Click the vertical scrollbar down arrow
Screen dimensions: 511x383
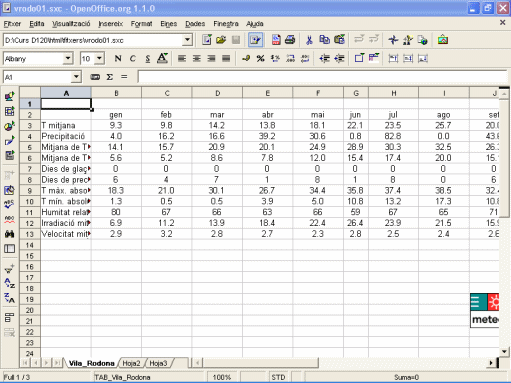click(x=504, y=351)
